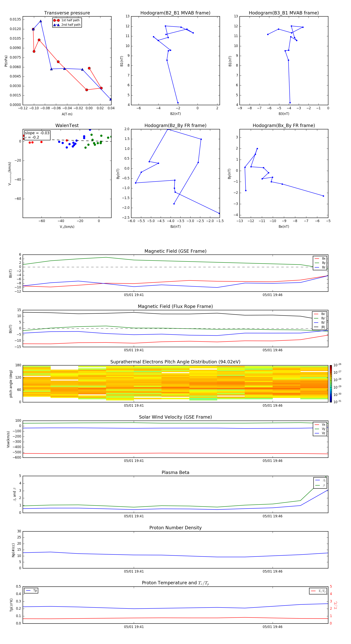
Task: Click the "Transverse pressure" plot title
Action: pyautogui.click(x=67, y=13)
